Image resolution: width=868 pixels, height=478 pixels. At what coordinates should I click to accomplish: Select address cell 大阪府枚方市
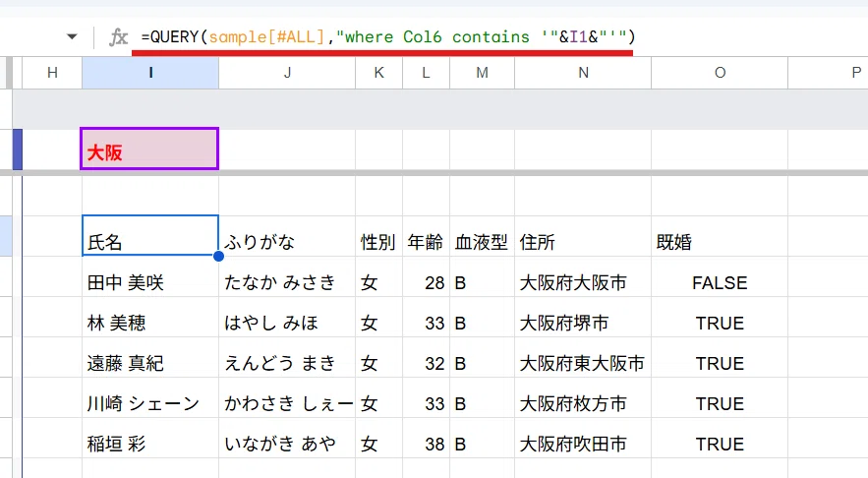(583, 397)
